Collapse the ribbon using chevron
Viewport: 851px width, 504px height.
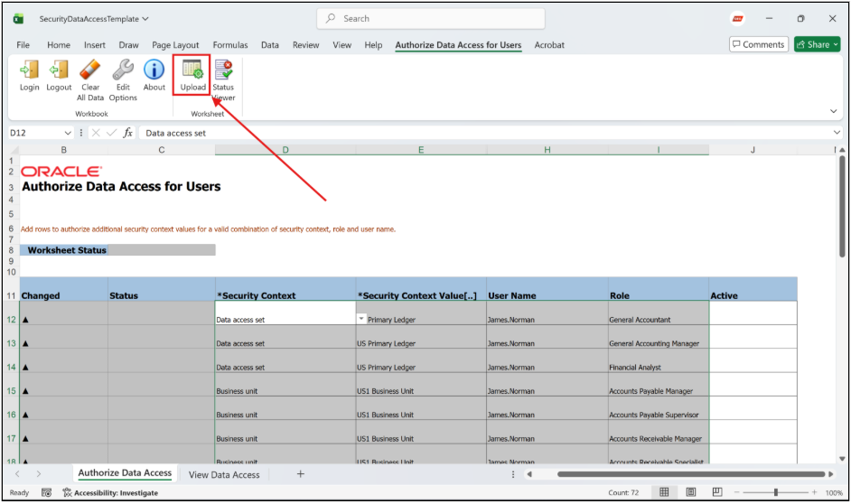[x=833, y=111]
